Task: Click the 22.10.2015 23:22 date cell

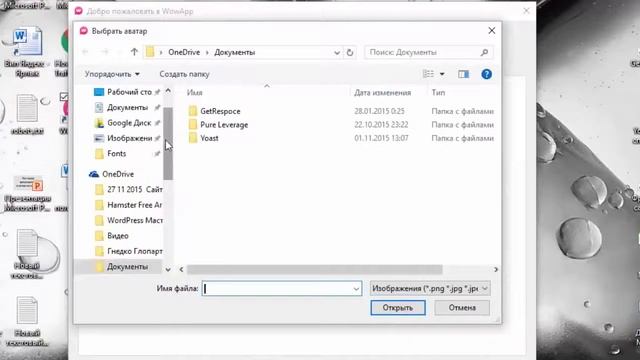Action: click(x=381, y=124)
